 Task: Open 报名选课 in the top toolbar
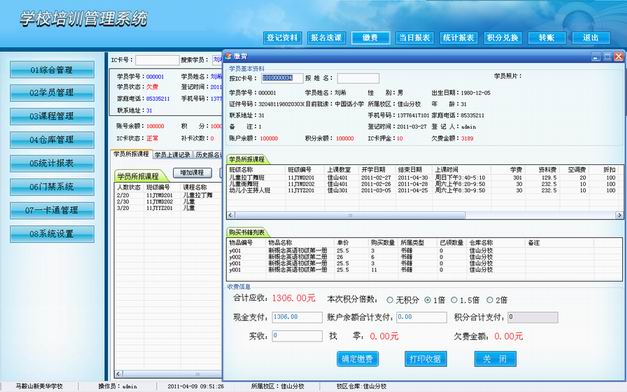pos(326,38)
